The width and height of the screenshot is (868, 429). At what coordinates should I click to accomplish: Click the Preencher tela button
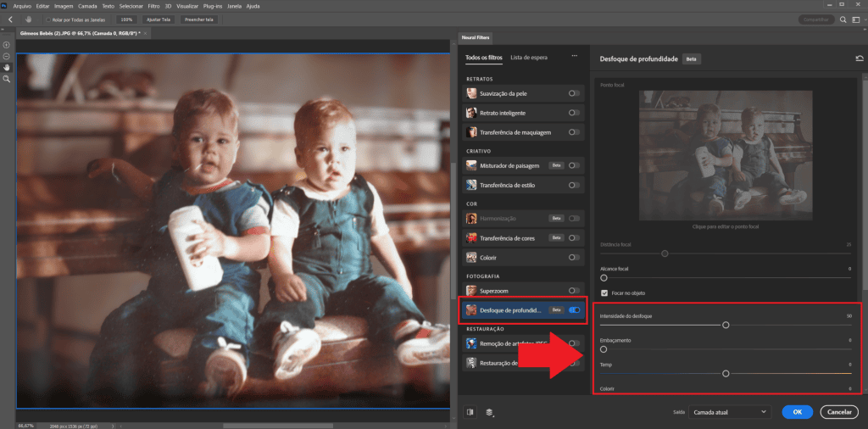pyautogui.click(x=198, y=19)
